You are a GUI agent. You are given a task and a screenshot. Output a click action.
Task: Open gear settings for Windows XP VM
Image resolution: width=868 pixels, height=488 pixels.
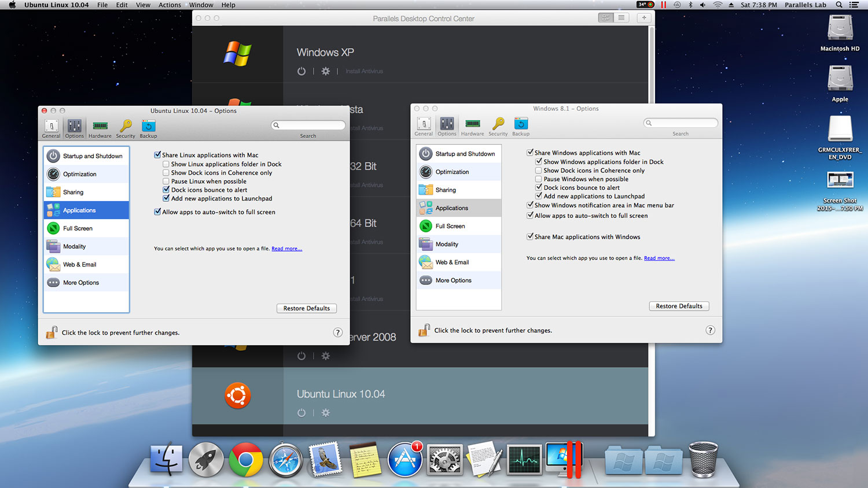[x=326, y=71]
